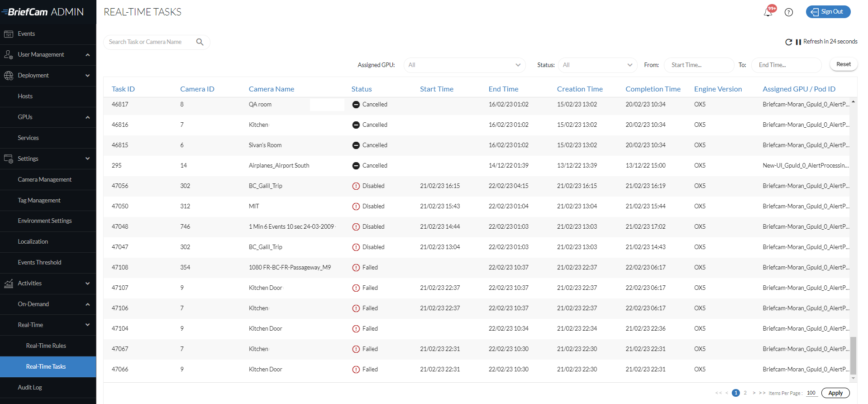Collapse the User Management section
868x404 pixels.
click(x=88, y=55)
